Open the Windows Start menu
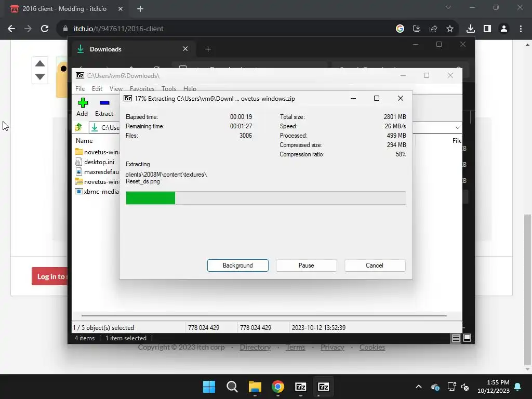This screenshot has height=399, width=532. tap(209, 387)
